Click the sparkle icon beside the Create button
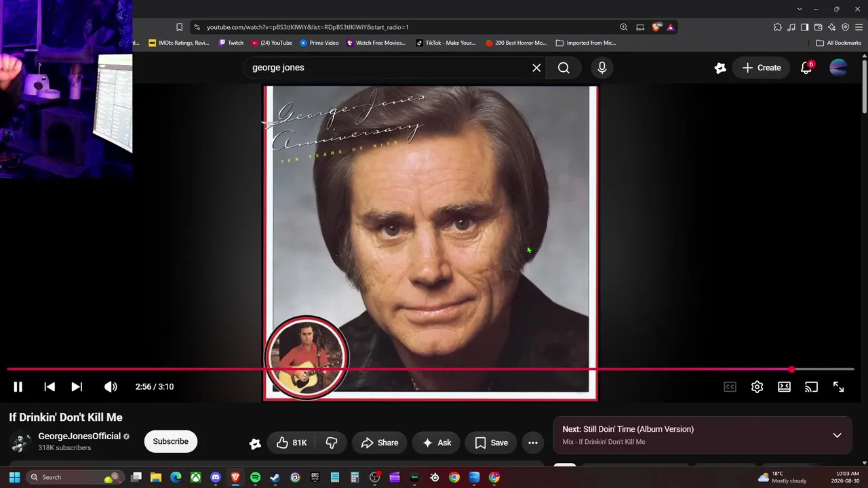The height and width of the screenshot is (488, 868). tap(720, 68)
